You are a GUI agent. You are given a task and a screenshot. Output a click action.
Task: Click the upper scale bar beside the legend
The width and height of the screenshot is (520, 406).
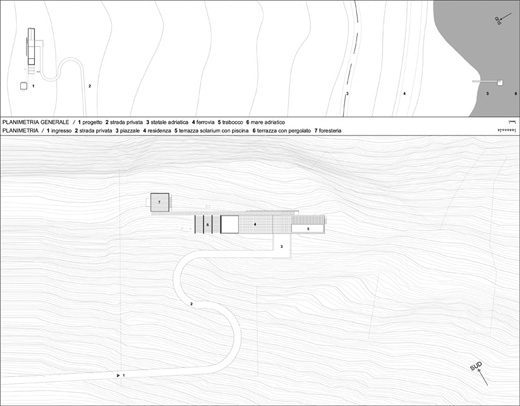tap(512, 122)
